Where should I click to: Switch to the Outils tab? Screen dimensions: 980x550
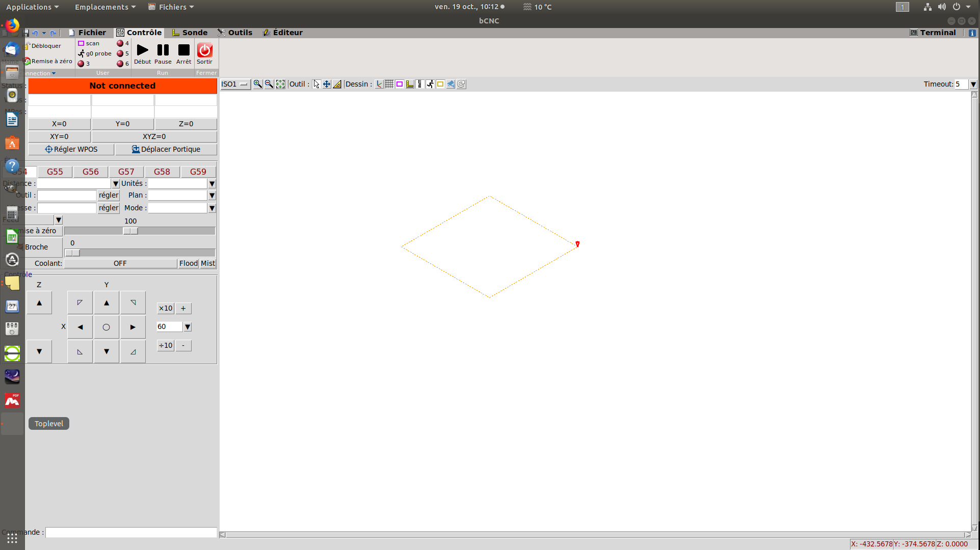pyautogui.click(x=235, y=33)
